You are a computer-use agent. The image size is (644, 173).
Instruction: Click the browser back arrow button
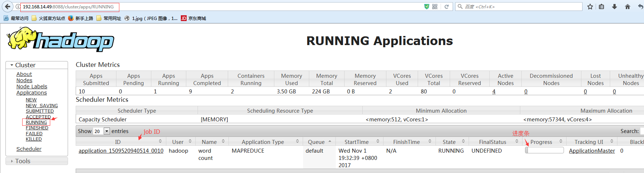click(7, 7)
